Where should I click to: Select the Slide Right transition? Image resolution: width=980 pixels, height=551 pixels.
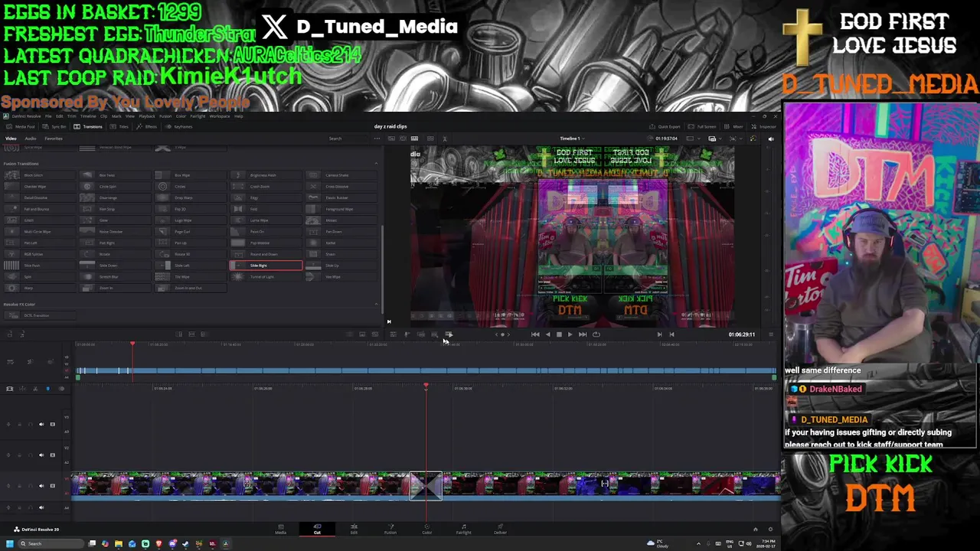pos(266,266)
